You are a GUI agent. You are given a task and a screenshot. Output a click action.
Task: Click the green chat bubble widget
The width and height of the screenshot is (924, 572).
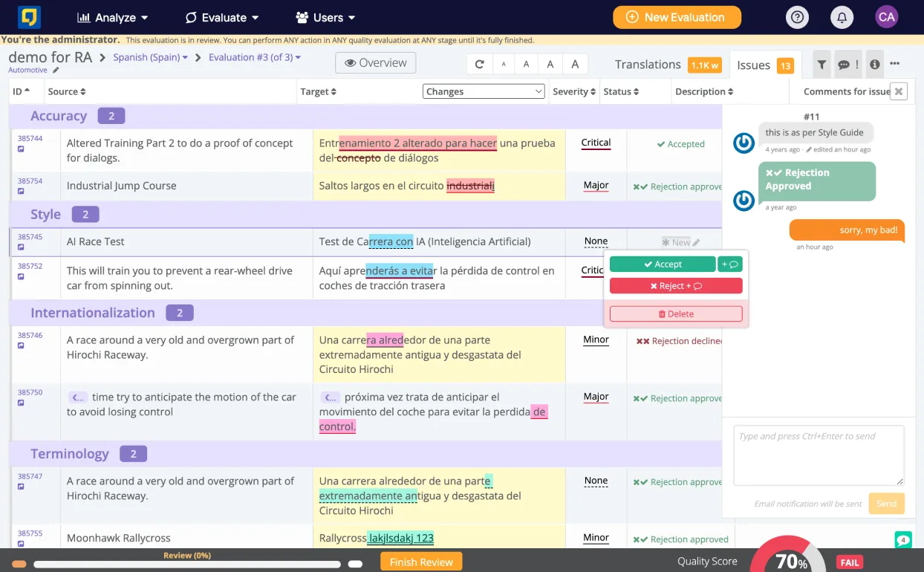click(903, 540)
